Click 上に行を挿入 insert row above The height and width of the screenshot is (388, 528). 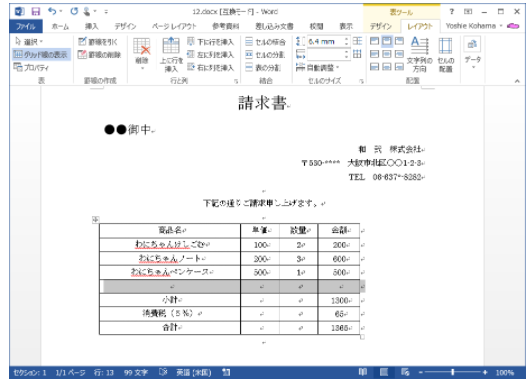click(171, 54)
